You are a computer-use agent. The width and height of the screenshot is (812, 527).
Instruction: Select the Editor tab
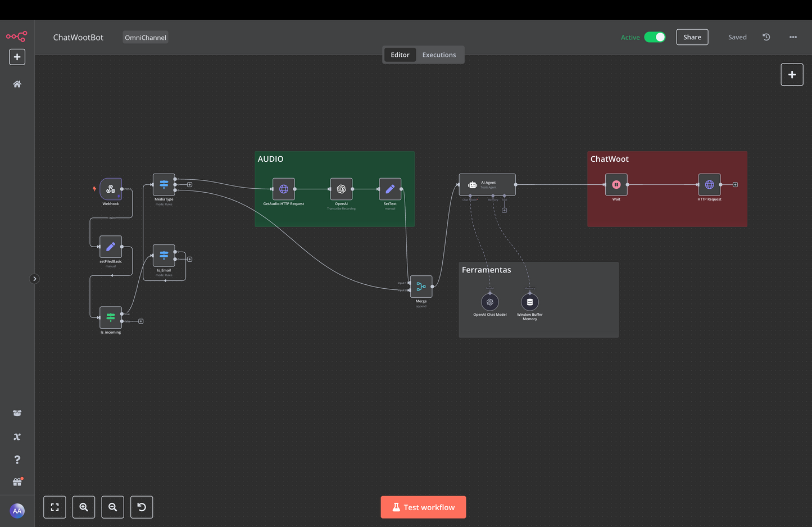(400, 55)
